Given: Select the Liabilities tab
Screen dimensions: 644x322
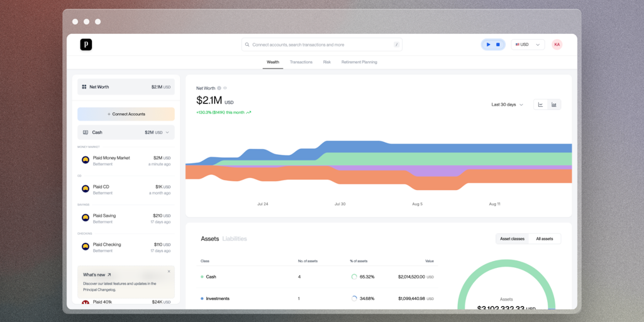Looking at the screenshot, I should tap(235, 238).
